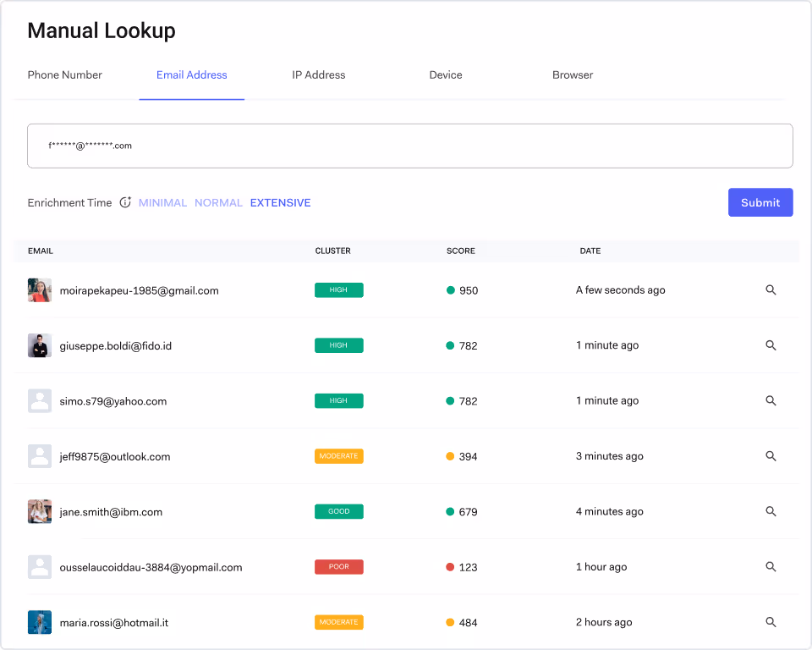
Task: Click the magnifier icon on jane.smith@ibm.com row
Action: [771, 511]
